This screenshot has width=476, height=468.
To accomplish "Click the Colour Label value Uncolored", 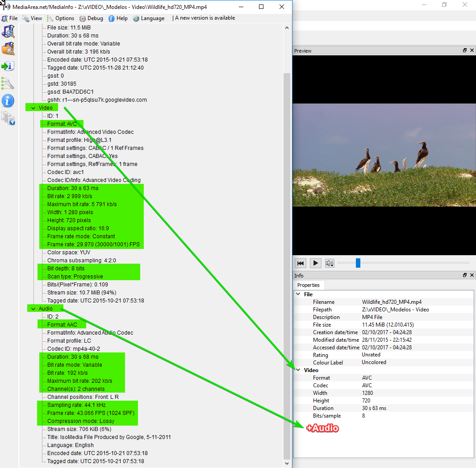I will click(x=374, y=362).
